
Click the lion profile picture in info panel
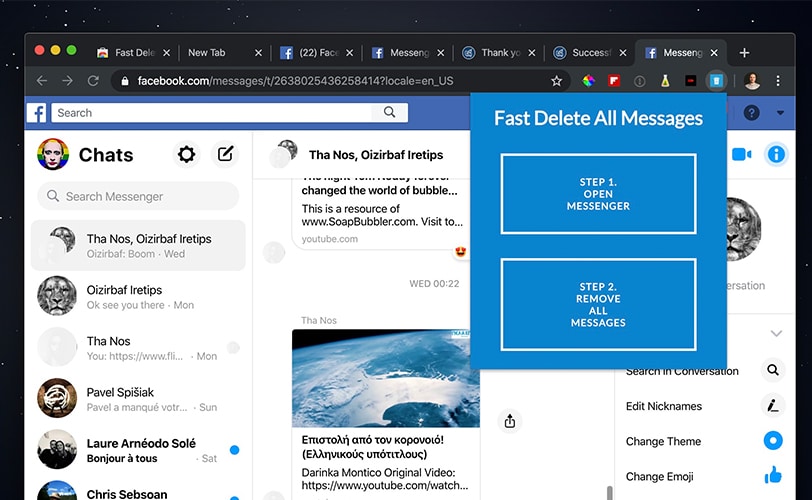pyautogui.click(x=743, y=229)
